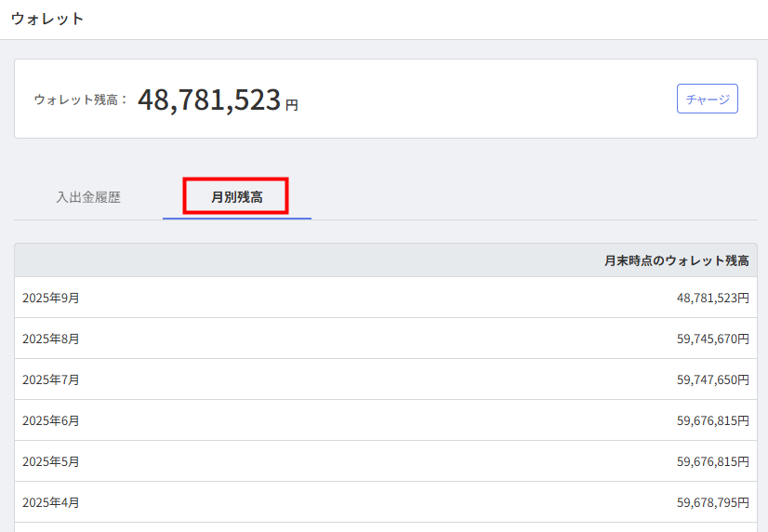This screenshot has width=768, height=532.
Task: Click the balance amount for 2025年5月
Action: tap(712, 461)
